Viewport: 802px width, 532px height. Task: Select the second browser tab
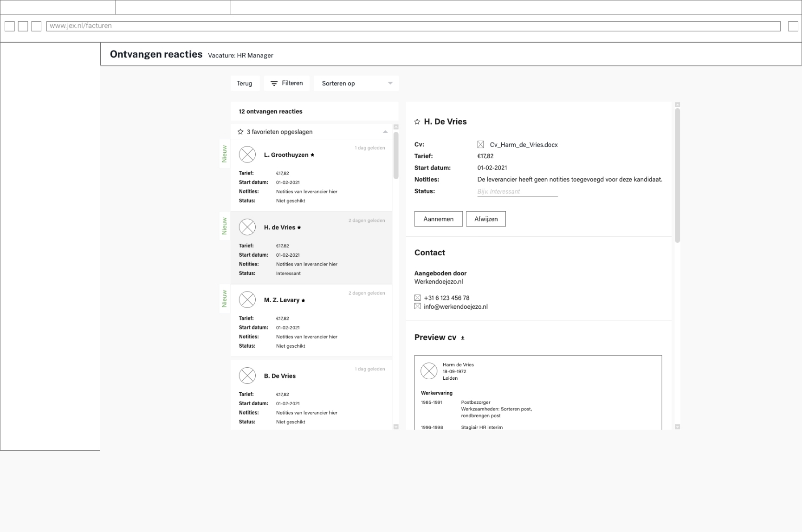pos(173,7)
